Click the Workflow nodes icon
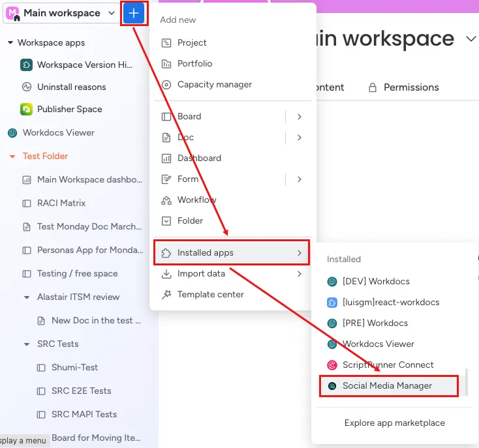 (x=166, y=200)
